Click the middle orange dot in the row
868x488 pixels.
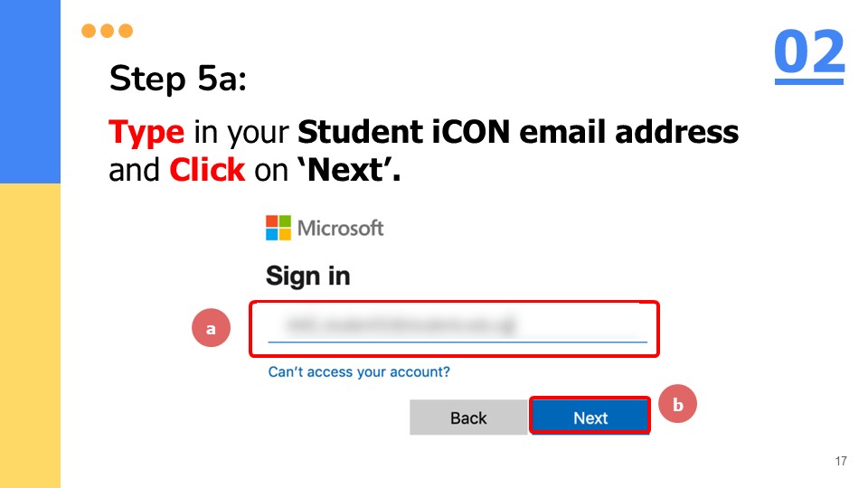coord(108,31)
